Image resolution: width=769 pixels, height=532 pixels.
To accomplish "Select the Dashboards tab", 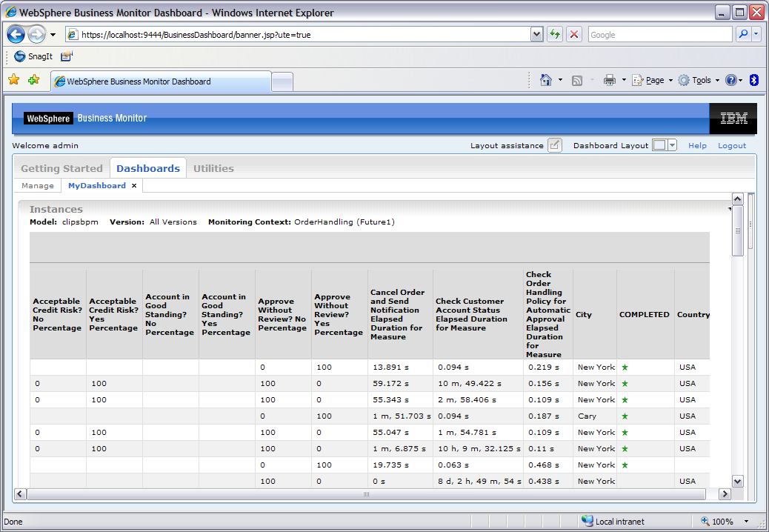I will (x=148, y=168).
